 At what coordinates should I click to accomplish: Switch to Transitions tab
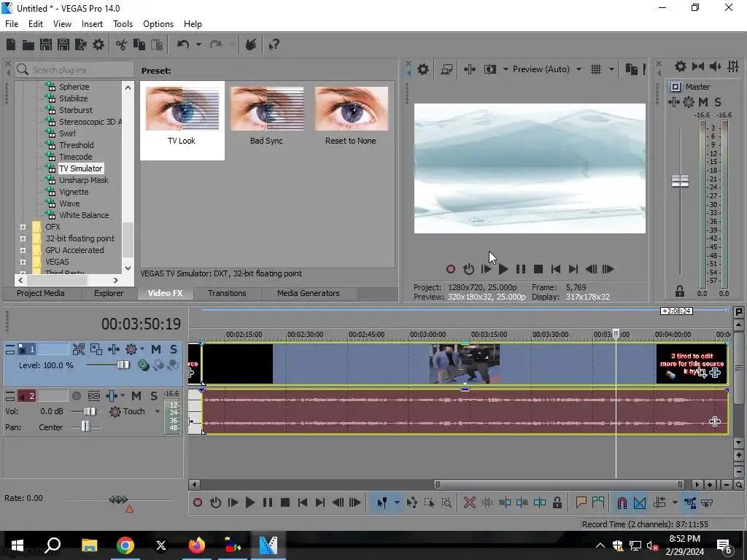[x=227, y=293]
